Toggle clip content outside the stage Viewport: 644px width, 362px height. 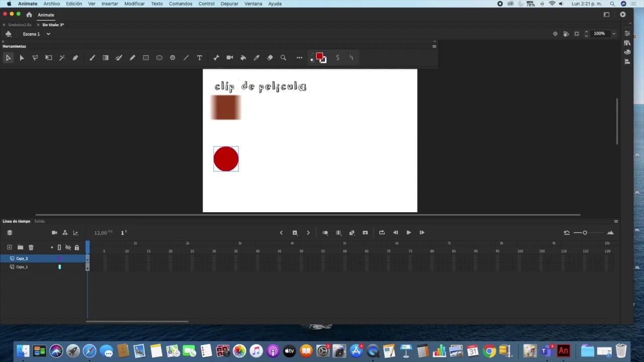pyautogui.click(x=577, y=34)
